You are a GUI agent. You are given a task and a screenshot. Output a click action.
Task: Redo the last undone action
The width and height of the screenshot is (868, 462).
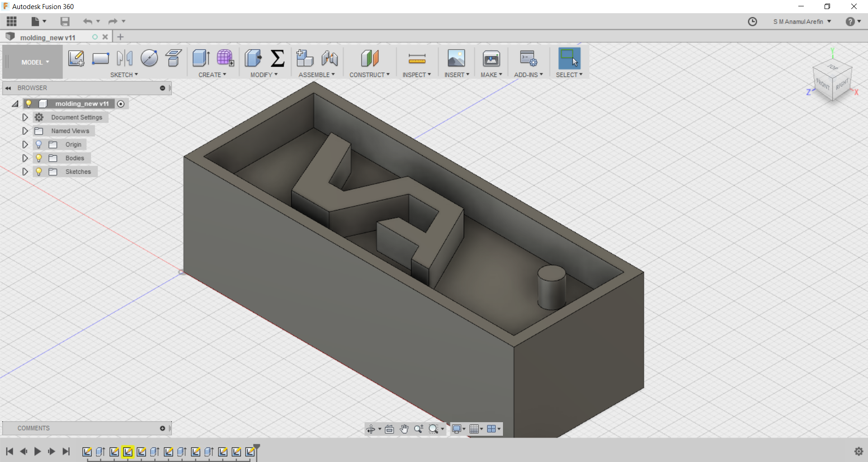pyautogui.click(x=113, y=21)
